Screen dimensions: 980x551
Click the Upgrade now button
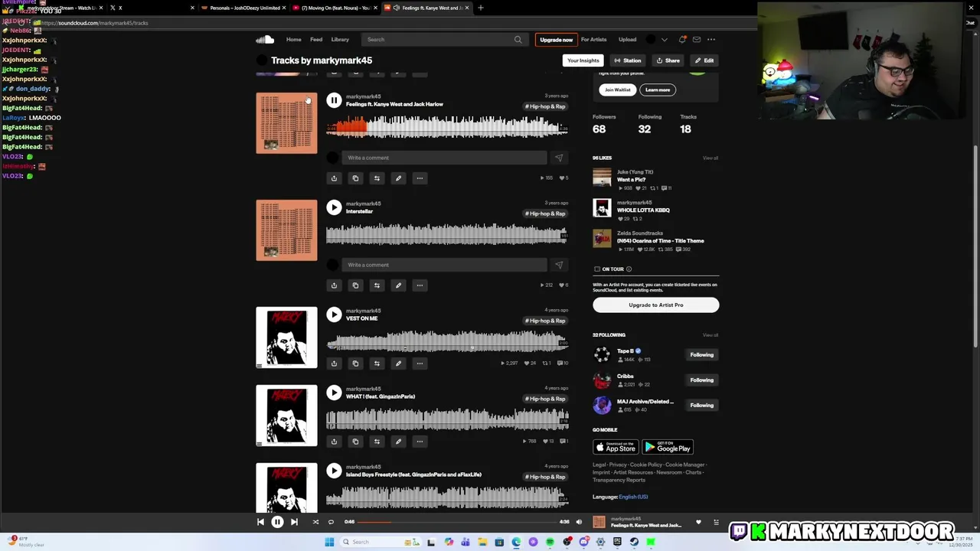coord(556,40)
